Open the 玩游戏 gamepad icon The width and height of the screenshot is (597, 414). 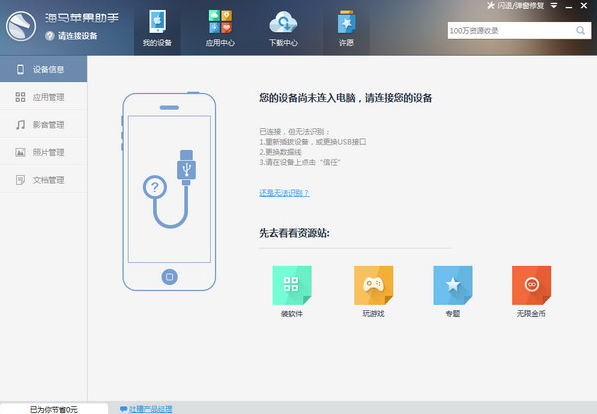pyautogui.click(x=374, y=285)
